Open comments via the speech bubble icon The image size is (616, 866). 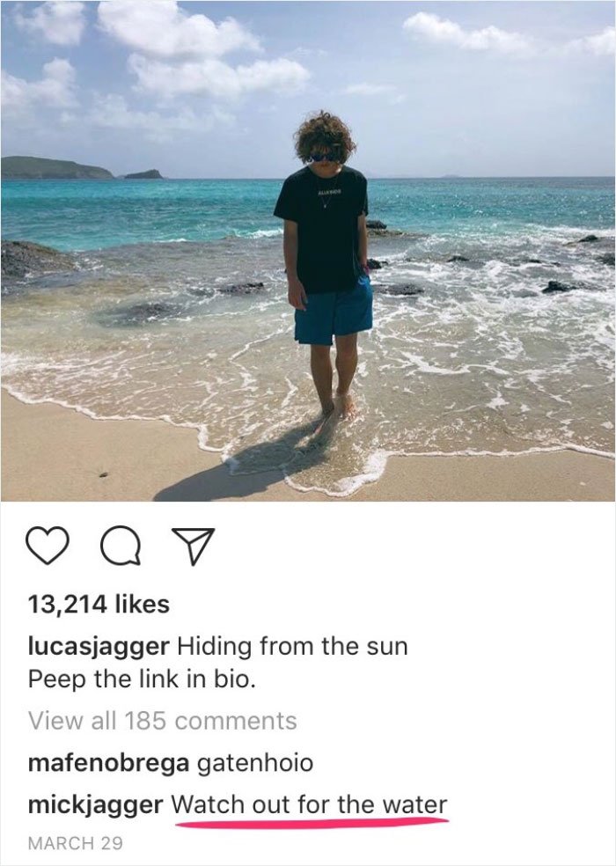pos(121,547)
